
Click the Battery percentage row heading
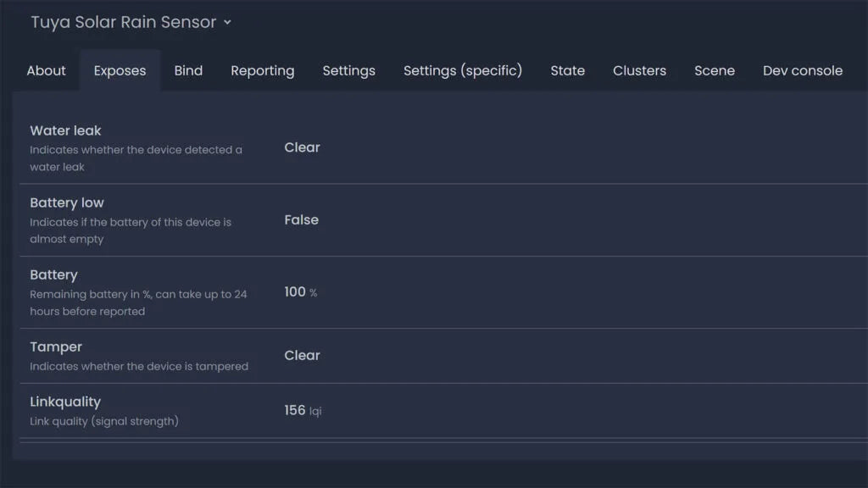[53, 274]
